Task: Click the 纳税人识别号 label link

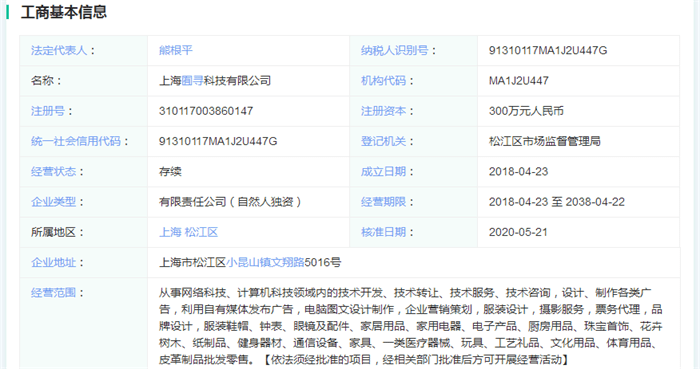Action: pyautogui.click(x=395, y=50)
